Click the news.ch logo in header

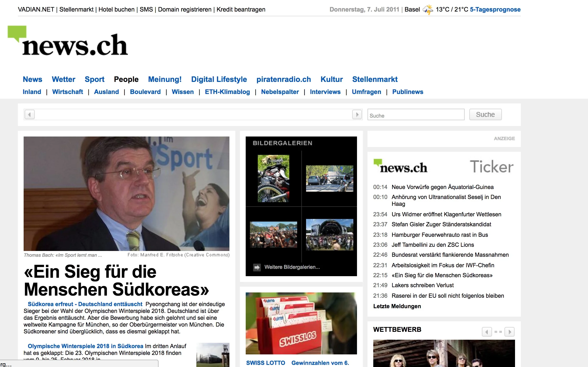[x=68, y=41]
